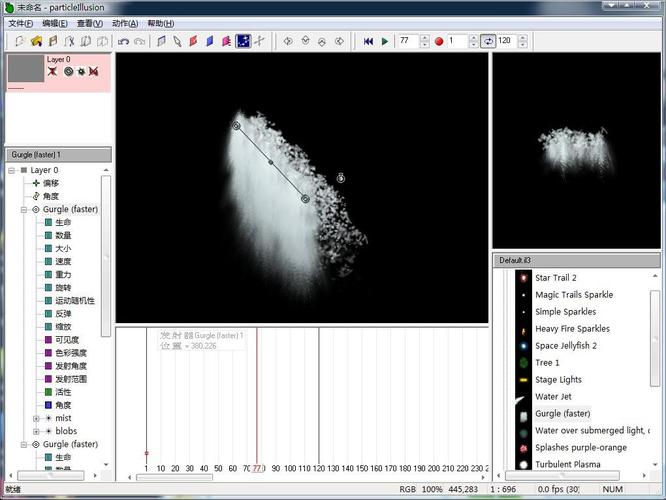Click the current frame number field showing 77
The image size is (666, 500).
[406, 41]
